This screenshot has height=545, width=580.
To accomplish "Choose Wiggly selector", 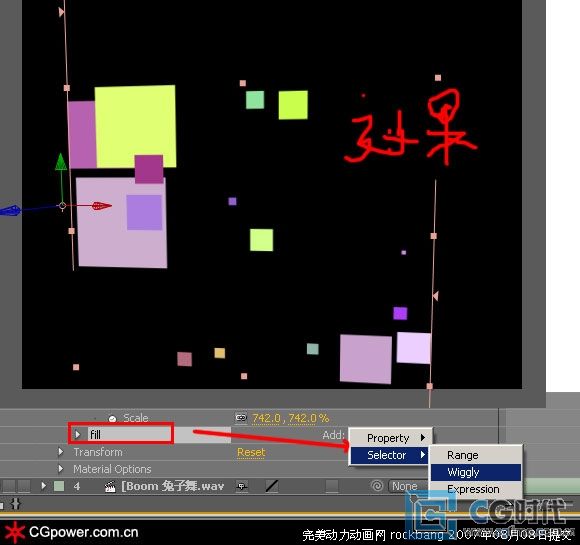I will pyautogui.click(x=476, y=472).
